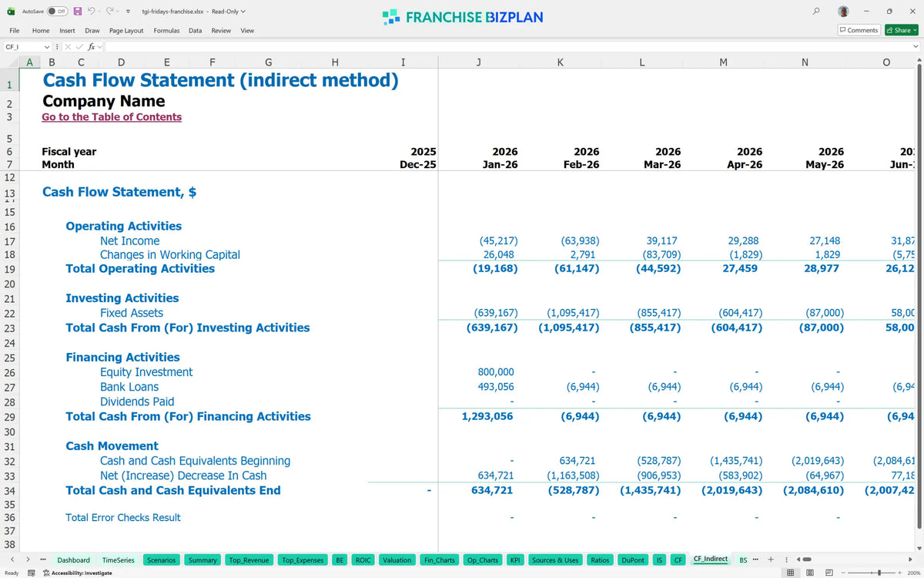The height and width of the screenshot is (578, 924).
Task: Select the column J header
Action: (479, 62)
